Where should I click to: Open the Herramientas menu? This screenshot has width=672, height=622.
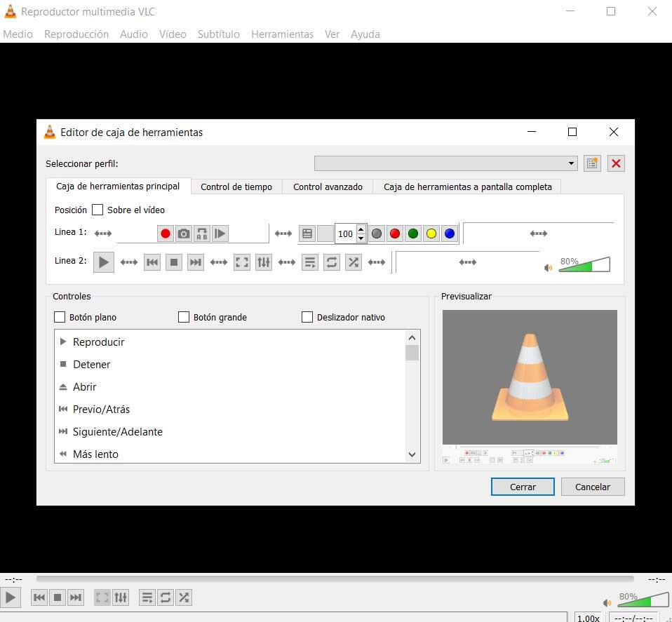[x=282, y=34]
